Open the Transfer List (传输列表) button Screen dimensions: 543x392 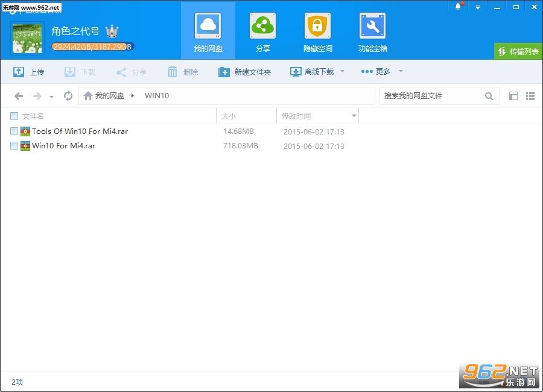518,52
